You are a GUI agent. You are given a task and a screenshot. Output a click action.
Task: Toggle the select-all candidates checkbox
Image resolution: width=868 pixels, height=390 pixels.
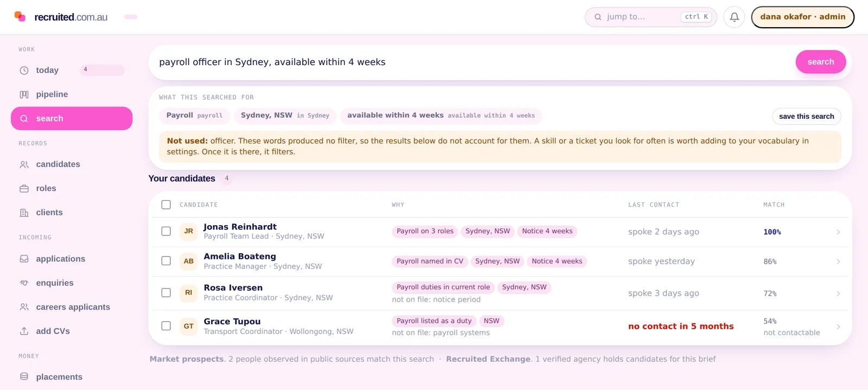tap(166, 204)
